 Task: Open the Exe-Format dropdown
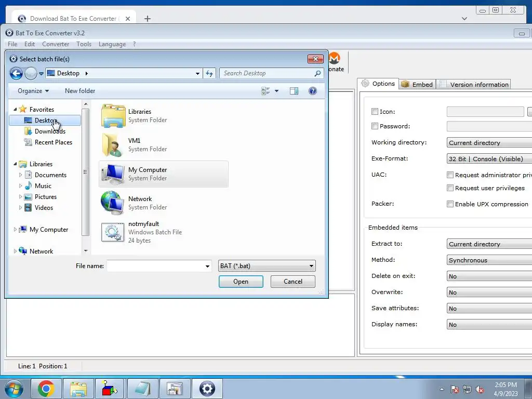[x=489, y=159]
